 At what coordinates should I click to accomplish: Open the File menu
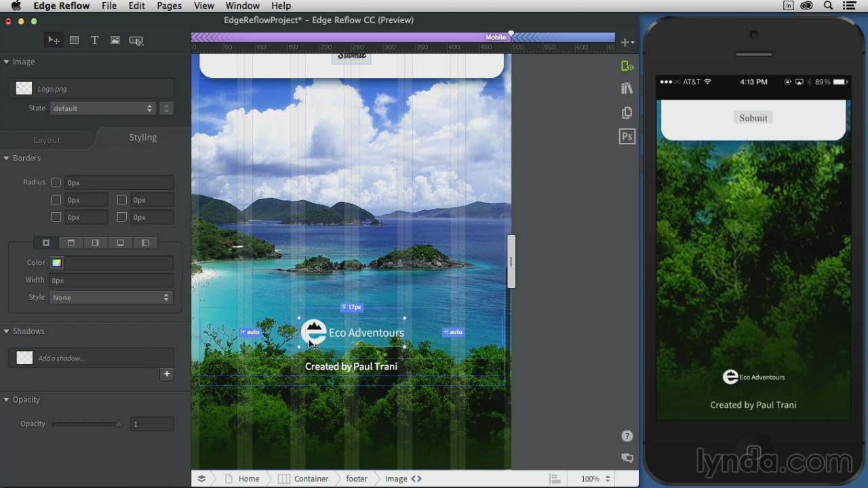[108, 6]
